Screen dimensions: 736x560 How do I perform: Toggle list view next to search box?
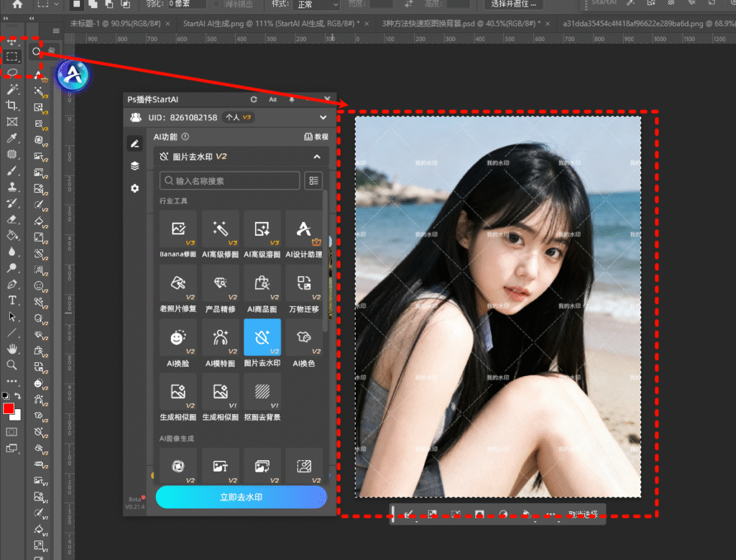313,181
